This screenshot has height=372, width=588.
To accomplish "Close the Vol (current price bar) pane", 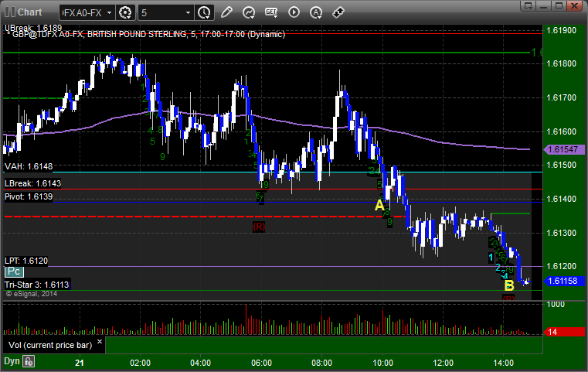I will [100, 342].
